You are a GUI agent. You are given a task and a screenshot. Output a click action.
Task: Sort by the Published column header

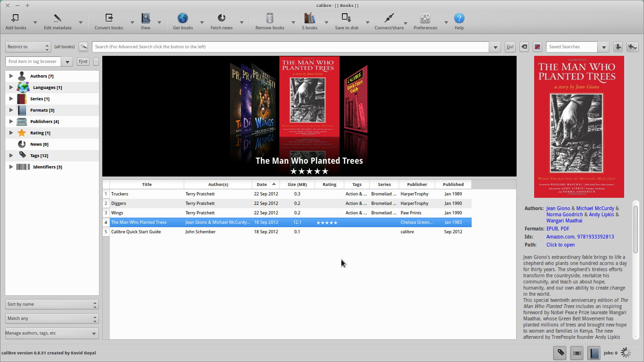click(453, 185)
